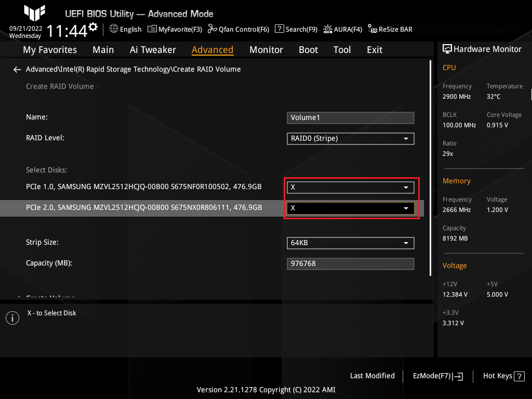
Task: Click the Capacity (MB) value field
Action: click(x=351, y=263)
